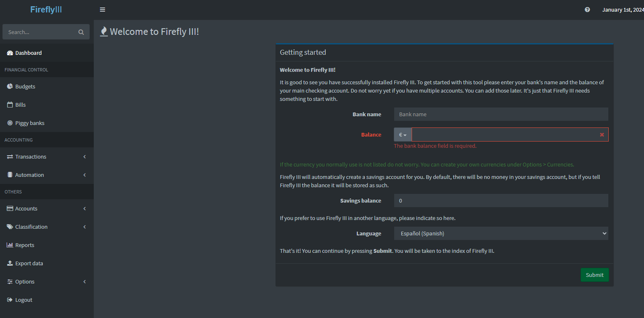Click the FireflyIII logo link

46,10
